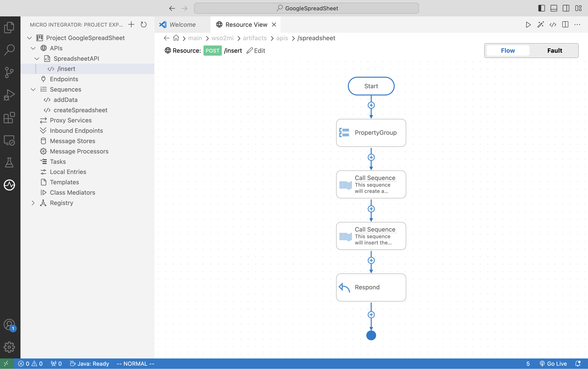Viewport: 588px width, 369px height.
Task: Open the Remote Explorer view
Action: [x=9, y=140]
